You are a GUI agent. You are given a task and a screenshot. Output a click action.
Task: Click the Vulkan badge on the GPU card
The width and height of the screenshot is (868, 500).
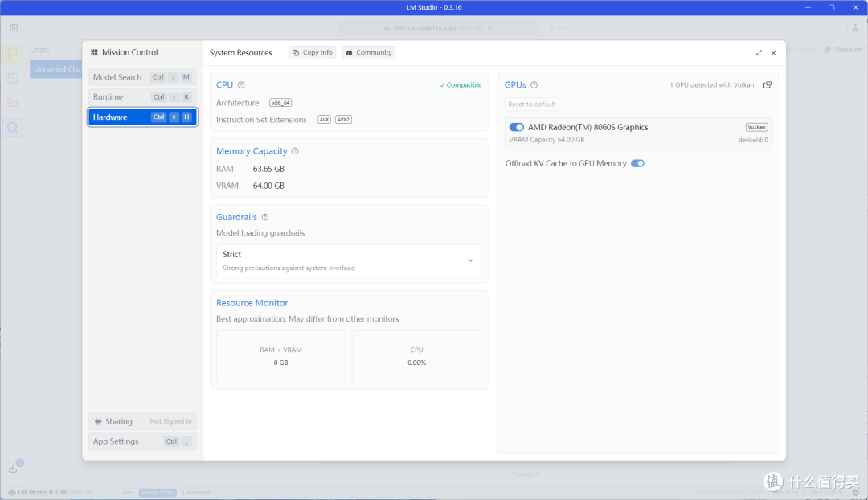coord(757,127)
